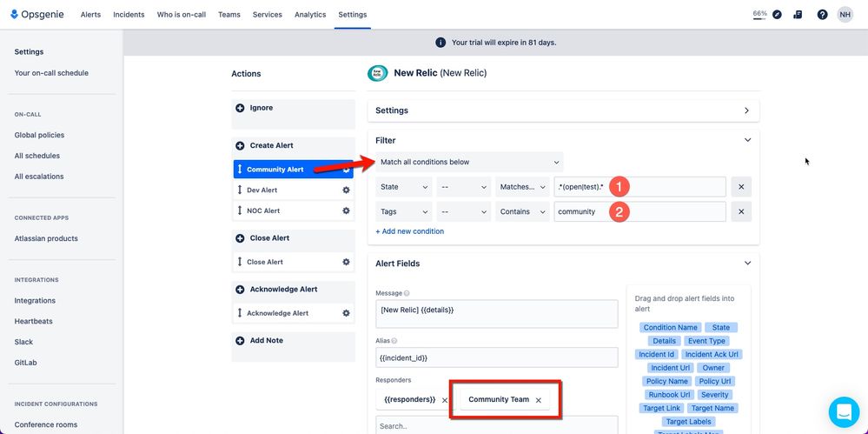The width and height of the screenshot is (868, 434).
Task: Open the Teams tab
Action: [x=229, y=15]
